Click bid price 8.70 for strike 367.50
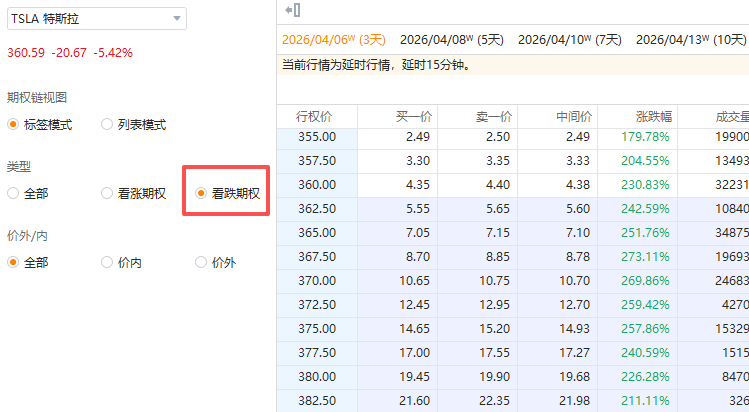 418,257
